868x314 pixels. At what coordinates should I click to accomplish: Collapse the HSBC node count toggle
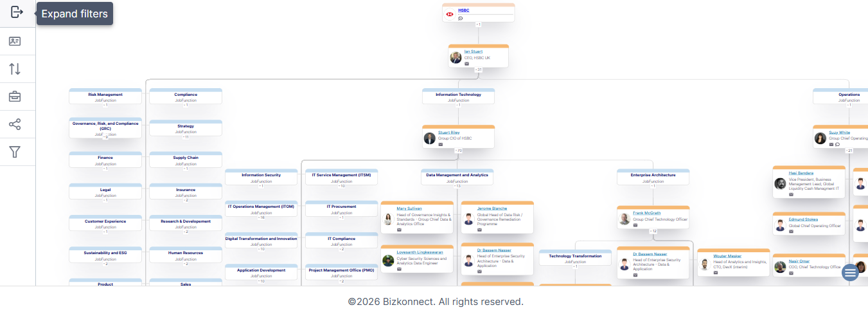(x=478, y=24)
